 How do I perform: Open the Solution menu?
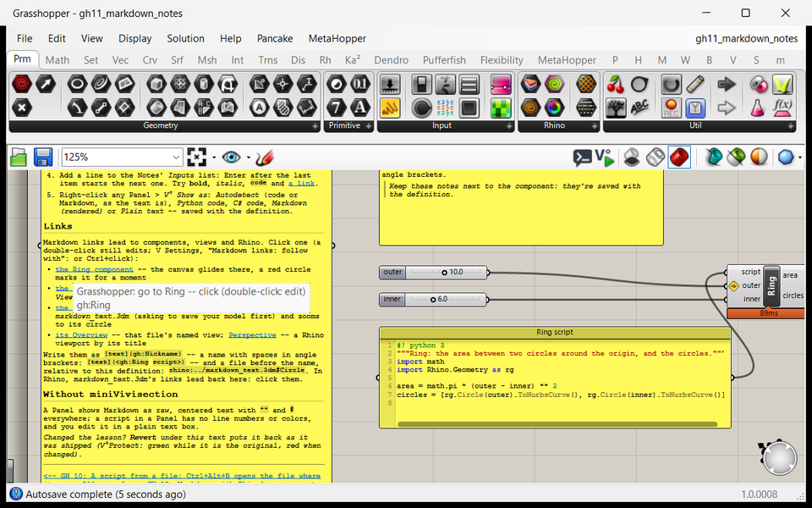pyautogui.click(x=185, y=38)
